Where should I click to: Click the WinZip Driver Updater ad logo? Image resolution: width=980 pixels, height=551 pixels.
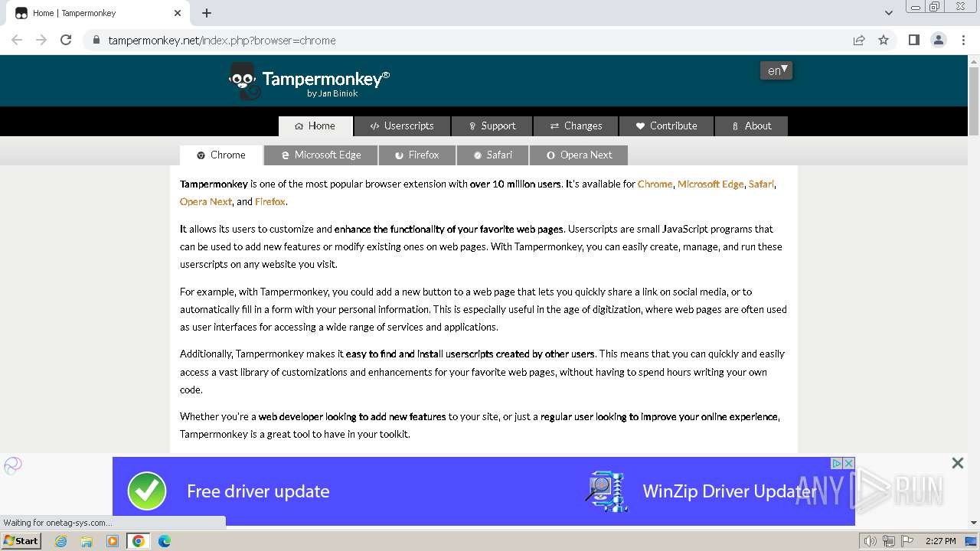[x=607, y=491]
